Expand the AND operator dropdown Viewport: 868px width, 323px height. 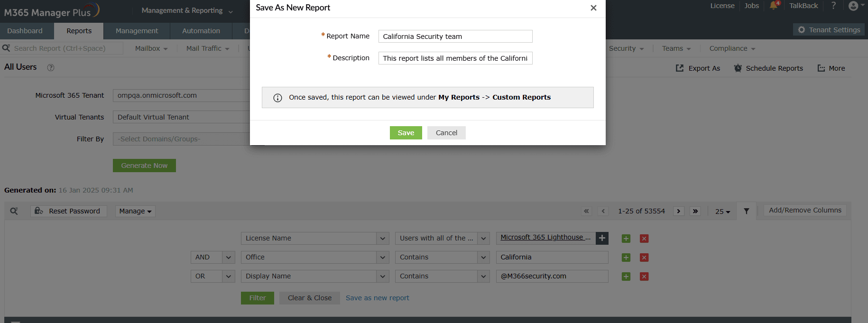coord(228,257)
